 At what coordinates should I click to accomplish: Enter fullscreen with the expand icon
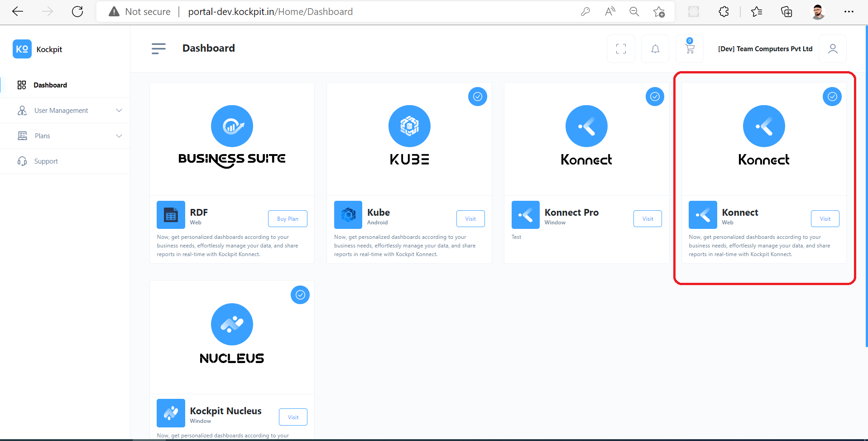tap(621, 48)
